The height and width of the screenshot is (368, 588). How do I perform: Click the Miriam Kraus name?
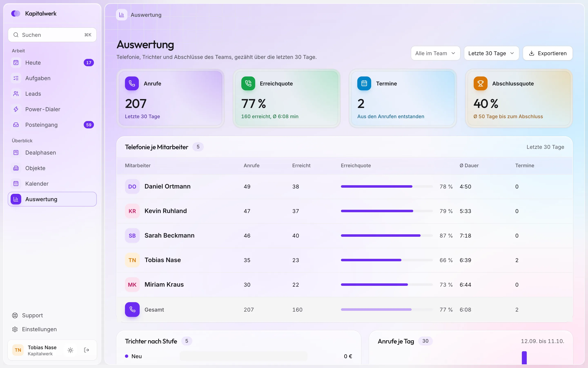pos(164,285)
